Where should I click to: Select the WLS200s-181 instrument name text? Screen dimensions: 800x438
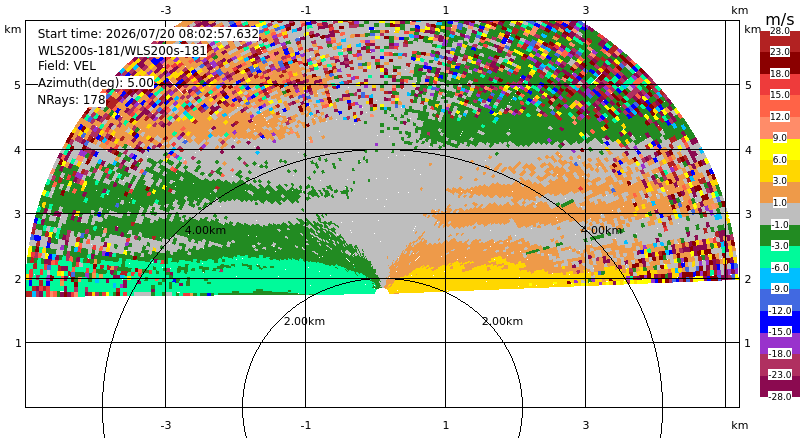(122, 51)
